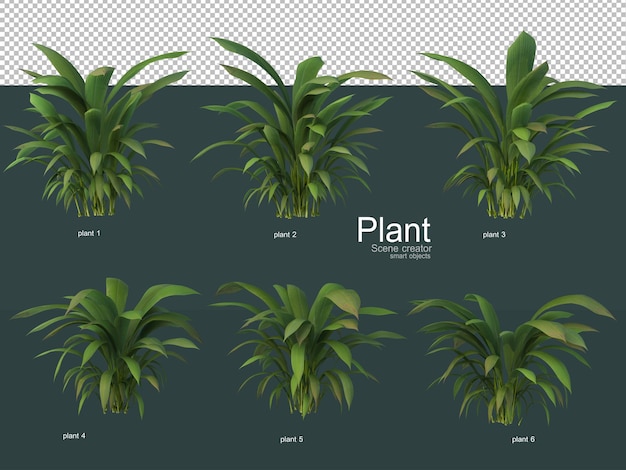Image resolution: width=626 pixels, height=470 pixels.
Task: Select the plant 3 thumbnail image
Action: pos(513,125)
